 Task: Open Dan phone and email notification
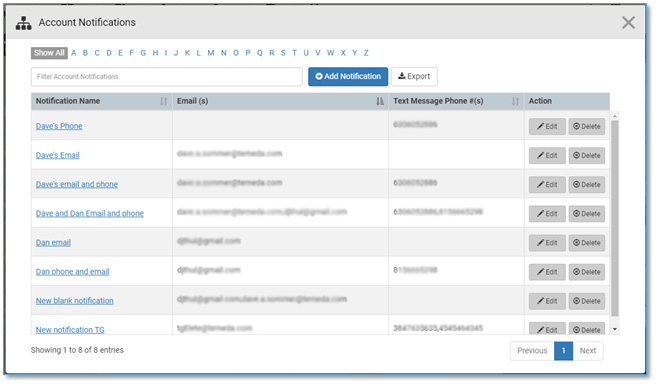(x=72, y=272)
